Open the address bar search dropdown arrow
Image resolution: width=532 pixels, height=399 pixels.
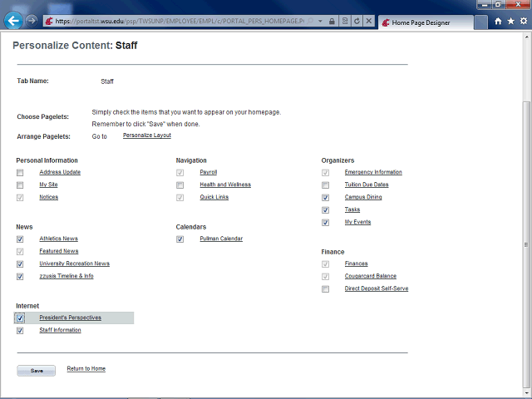pyautogui.click(x=321, y=20)
